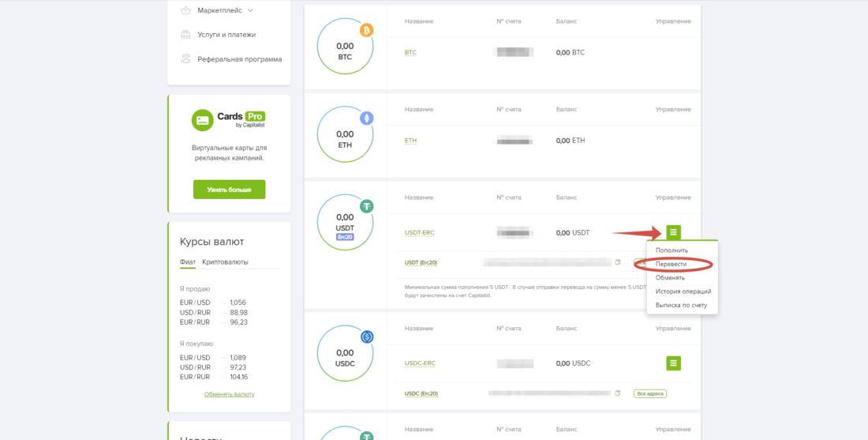The height and width of the screenshot is (440, 868).
Task: Click the Cards Pro green card logo
Action: point(203,120)
